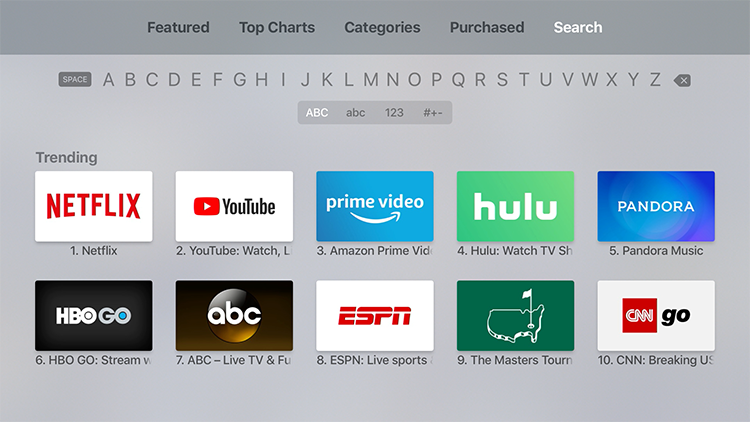This screenshot has height=422, width=750.
Task: Switch keyboard to lowercase abc mode
Action: (356, 113)
